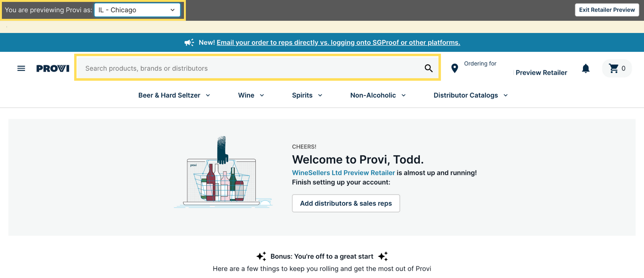Click the location pin icon

tap(454, 68)
